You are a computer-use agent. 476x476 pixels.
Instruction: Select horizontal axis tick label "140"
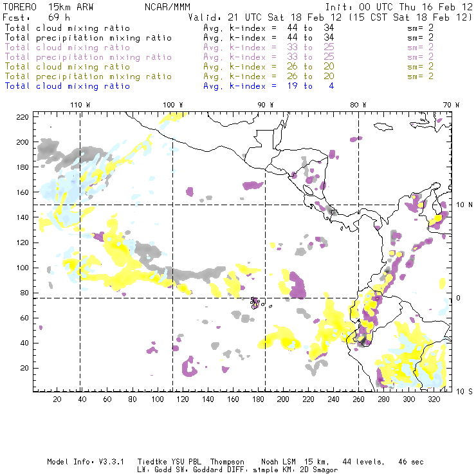[208, 399]
